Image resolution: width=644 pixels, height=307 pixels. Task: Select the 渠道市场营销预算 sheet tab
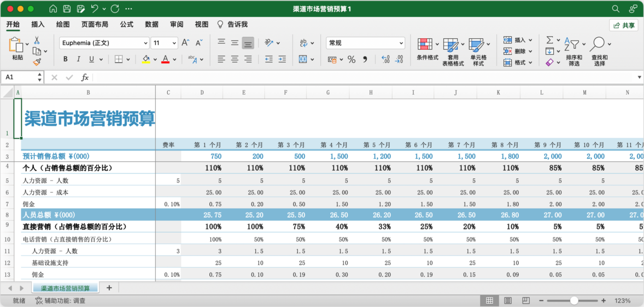[66, 288]
